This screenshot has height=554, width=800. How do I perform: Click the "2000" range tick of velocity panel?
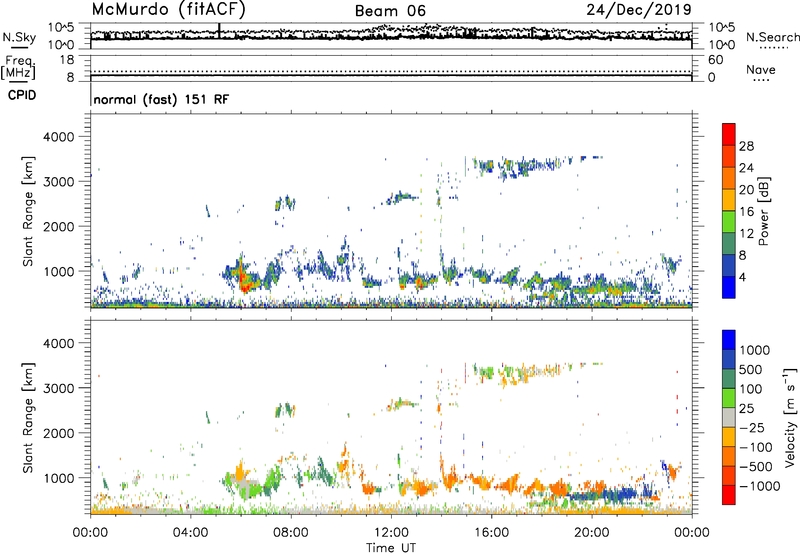[x=58, y=433]
